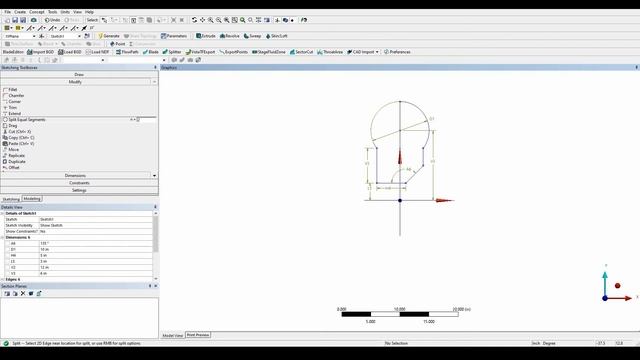Click the Splitter tool

[x=172, y=52]
